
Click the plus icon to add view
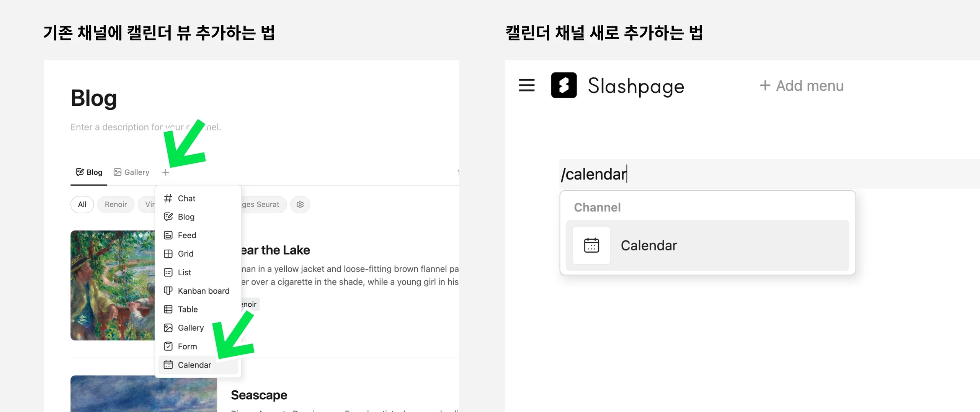pos(165,172)
